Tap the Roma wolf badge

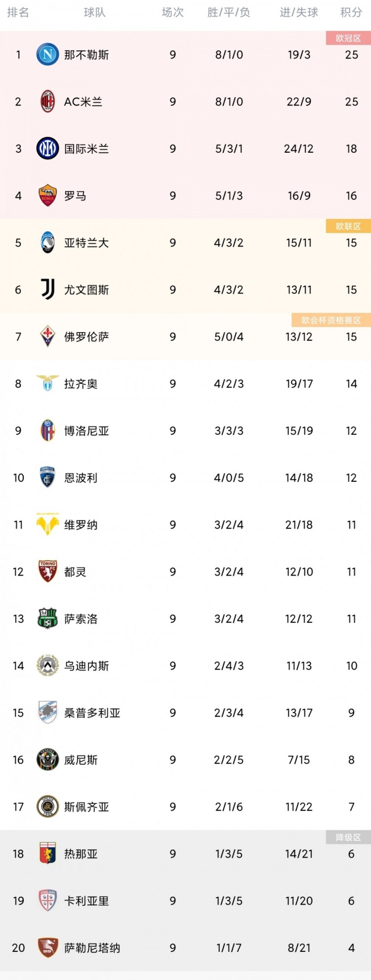tap(47, 195)
